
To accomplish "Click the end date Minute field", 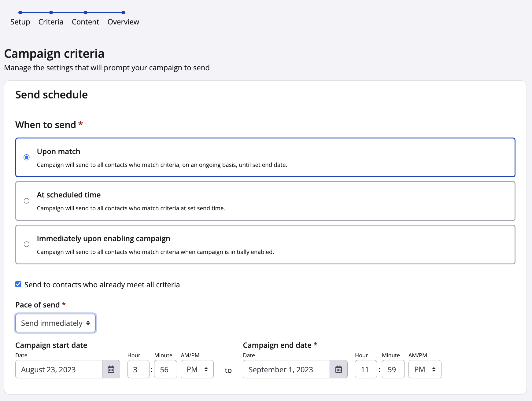I will click(393, 369).
